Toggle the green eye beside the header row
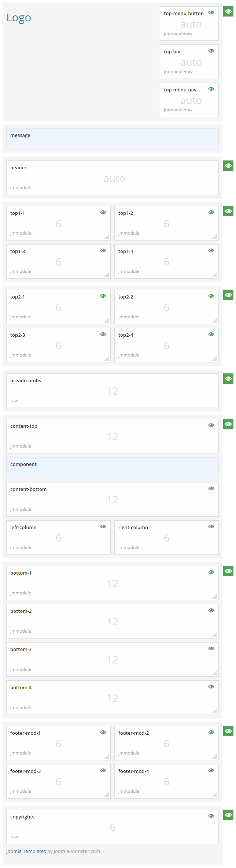Image resolution: width=236 pixels, height=868 pixels. 228,166
